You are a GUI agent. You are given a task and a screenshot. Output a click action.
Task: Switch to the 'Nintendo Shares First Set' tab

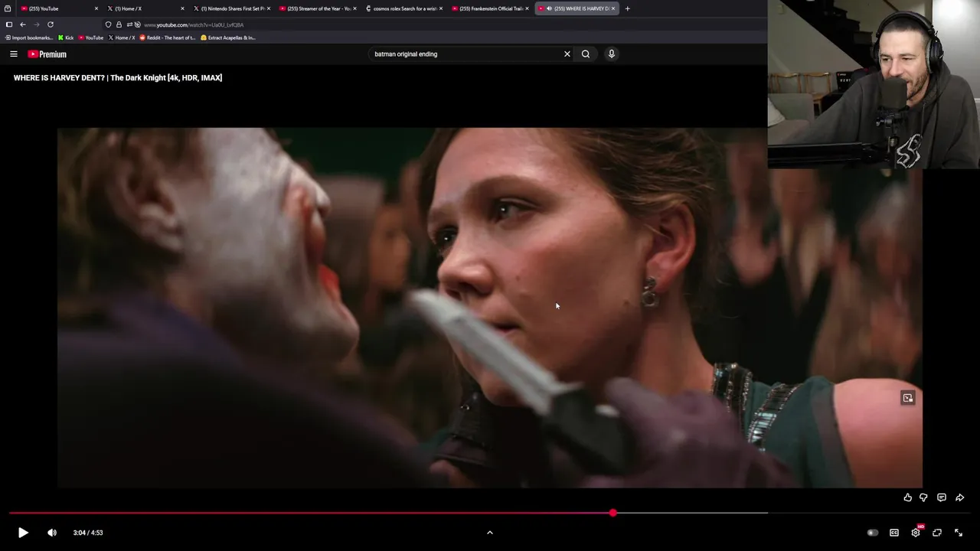click(230, 8)
